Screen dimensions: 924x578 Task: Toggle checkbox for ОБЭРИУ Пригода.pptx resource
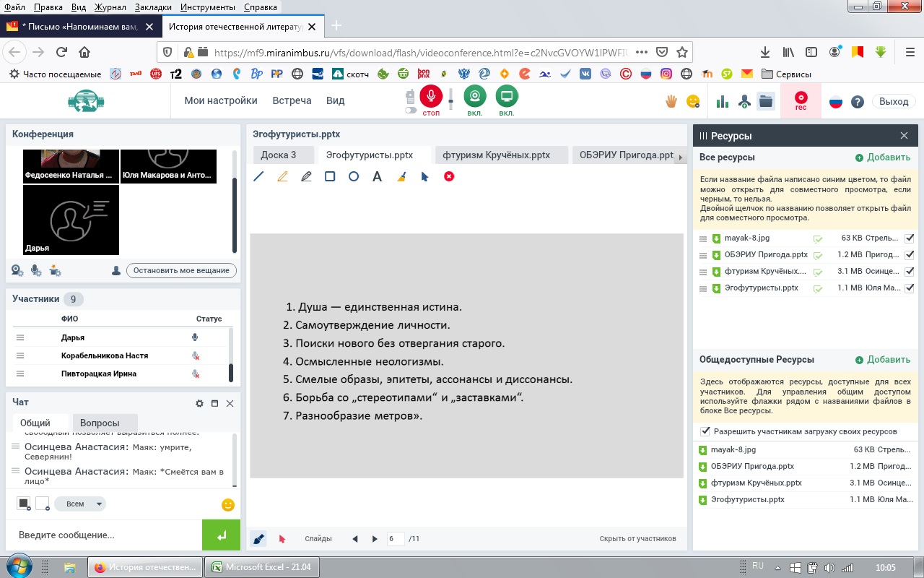point(910,254)
